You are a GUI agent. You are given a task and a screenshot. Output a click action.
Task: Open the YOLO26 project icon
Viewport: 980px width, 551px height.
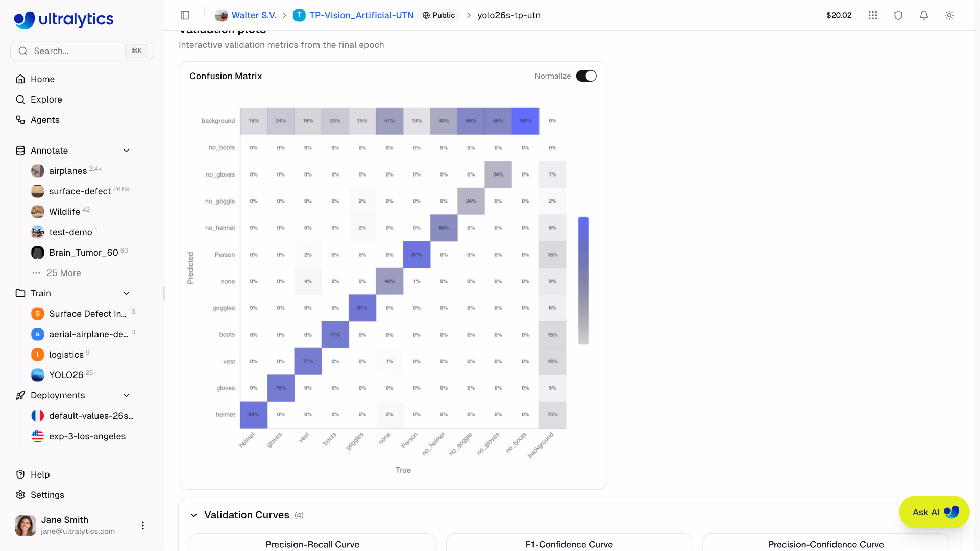(38, 375)
